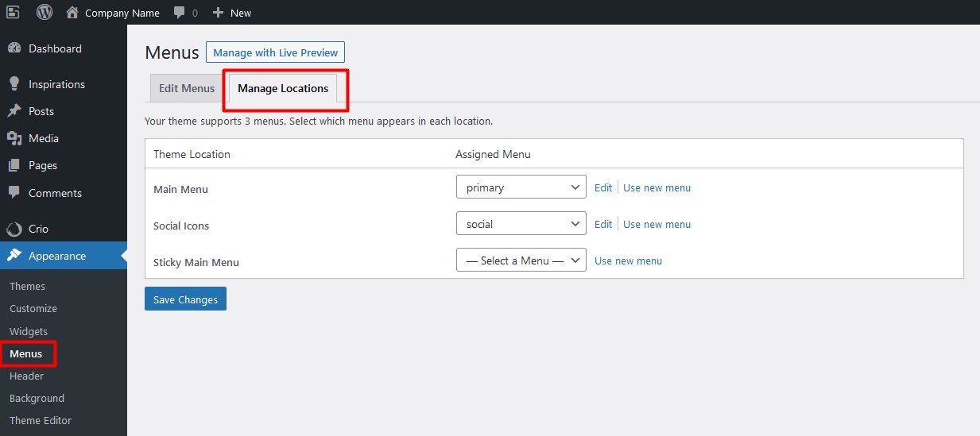The image size is (980, 436).
Task: Click the plus New icon in top bar
Action: point(219,13)
